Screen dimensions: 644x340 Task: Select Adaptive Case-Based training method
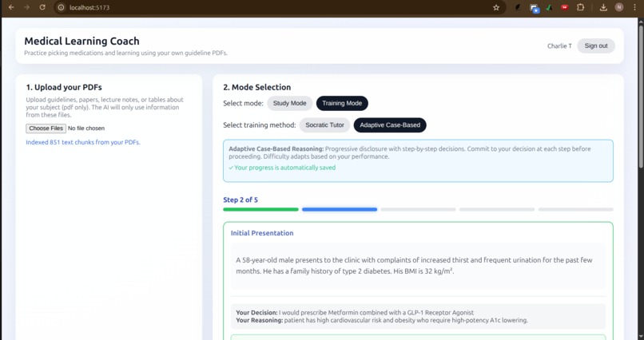point(390,125)
